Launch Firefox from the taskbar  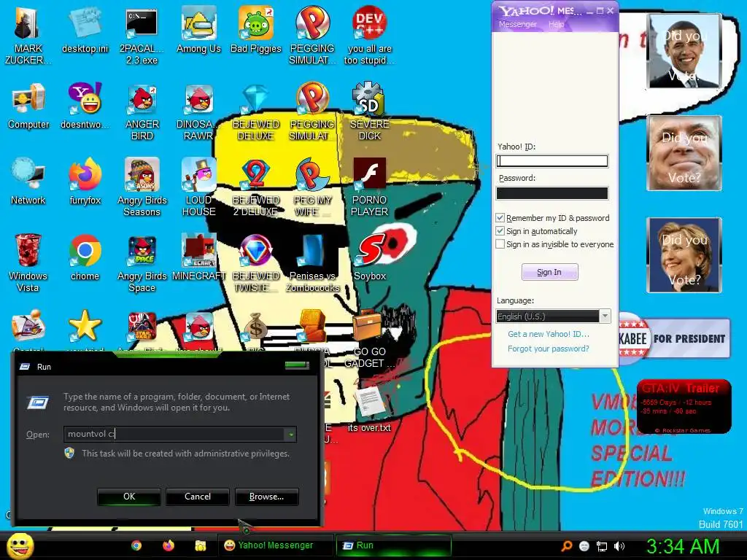point(169,545)
